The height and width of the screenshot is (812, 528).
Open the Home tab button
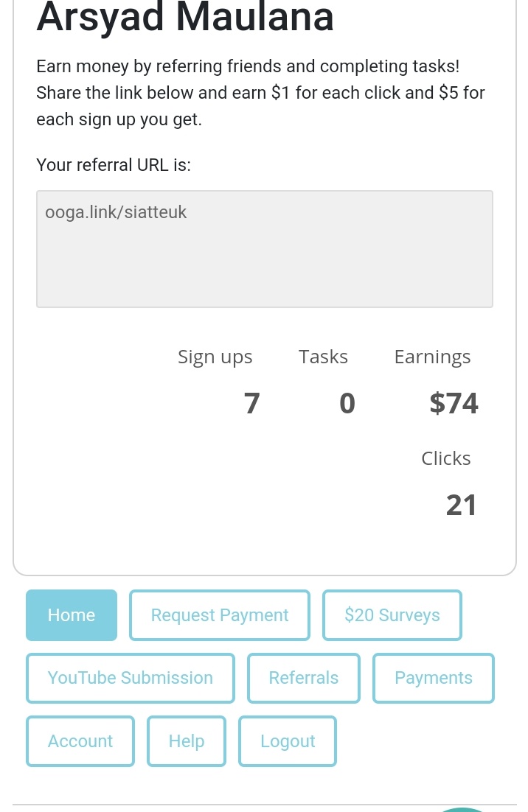(72, 615)
